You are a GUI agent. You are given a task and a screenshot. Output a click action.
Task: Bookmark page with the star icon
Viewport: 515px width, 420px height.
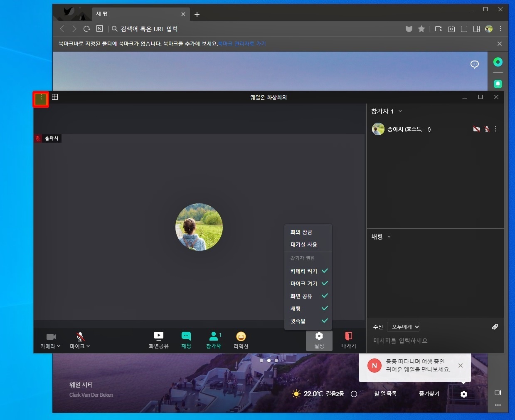point(421,29)
